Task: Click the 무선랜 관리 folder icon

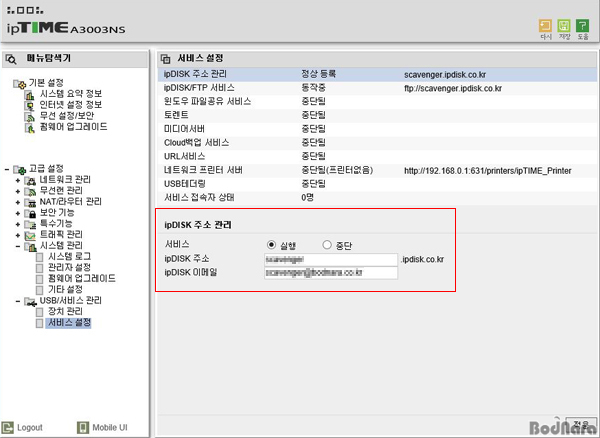Action: (30, 191)
